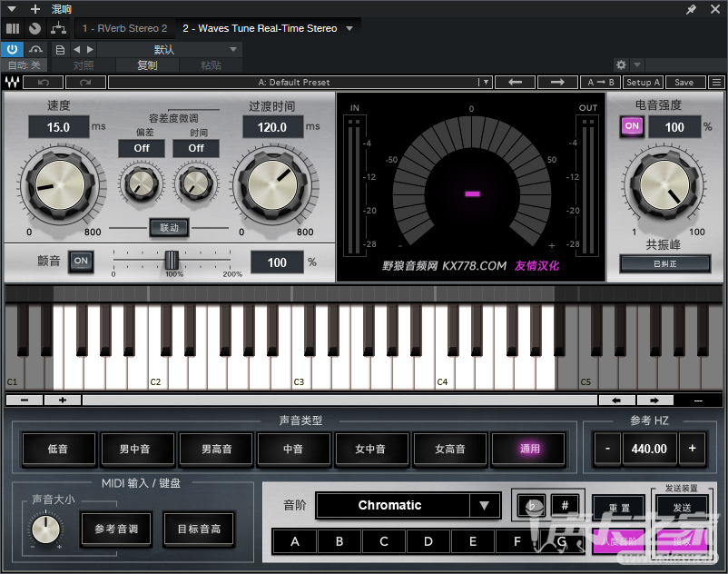This screenshot has width=728, height=574.
Task: Toggle the 联动 link button
Action: (x=169, y=228)
